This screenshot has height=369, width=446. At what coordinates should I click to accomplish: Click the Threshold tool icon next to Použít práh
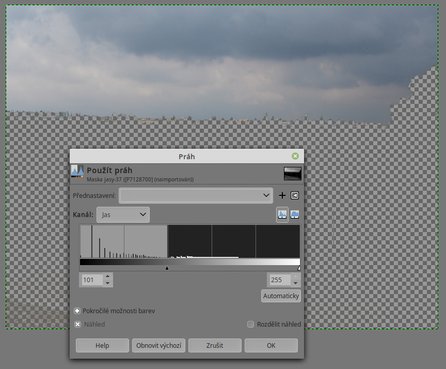pos(77,171)
